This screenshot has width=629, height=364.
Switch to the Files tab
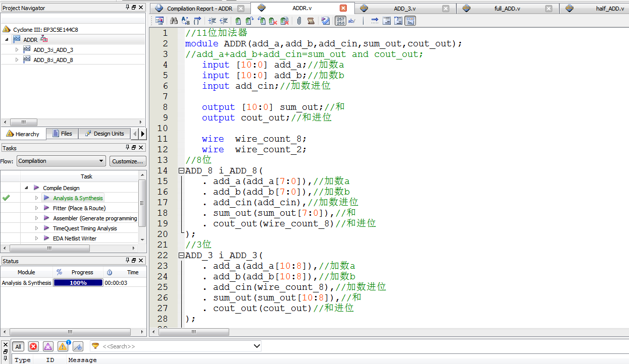click(x=63, y=134)
